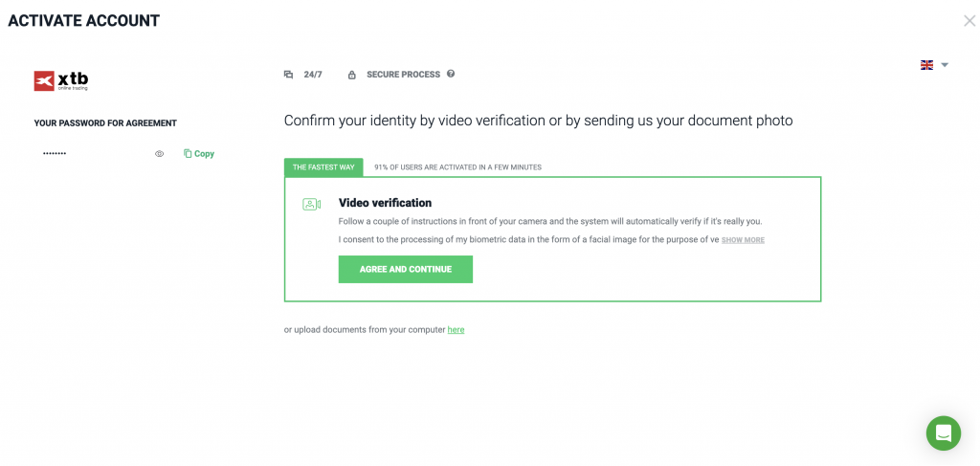Image resolution: width=980 pixels, height=466 pixels.
Task: Select The Fastest Way tab
Action: [323, 167]
